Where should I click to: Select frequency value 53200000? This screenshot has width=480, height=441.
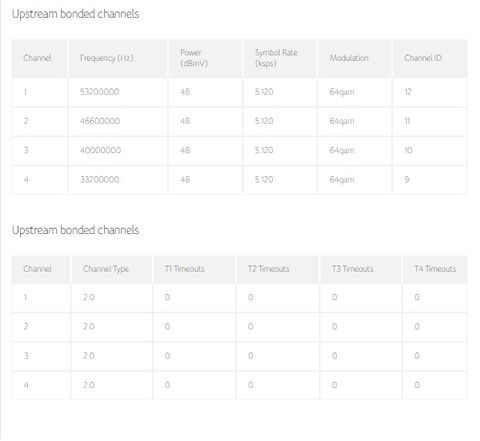pos(99,92)
